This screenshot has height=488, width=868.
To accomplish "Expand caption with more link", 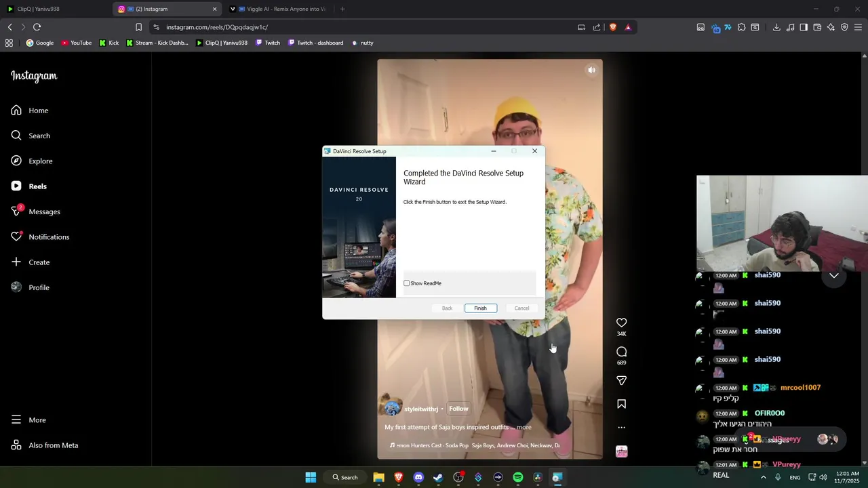I will (524, 428).
